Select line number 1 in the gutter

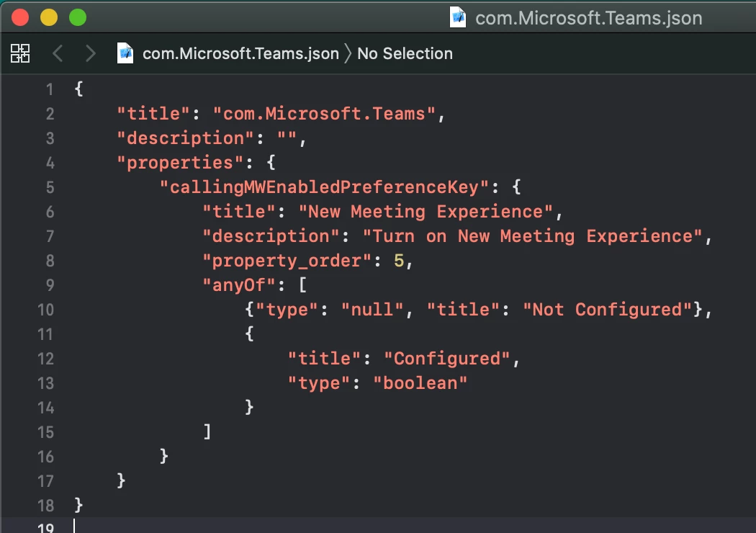pyautogui.click(x=50, y=90)
